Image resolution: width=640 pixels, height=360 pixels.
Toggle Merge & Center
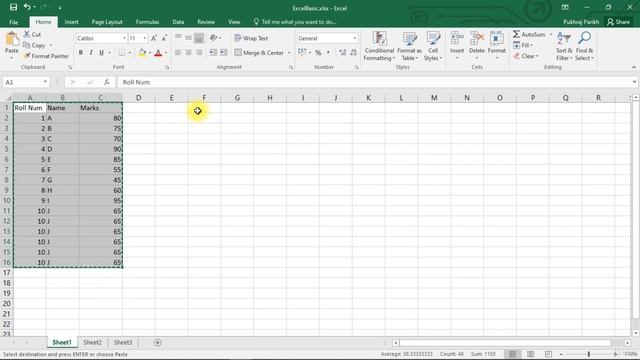pyautogui.click(x=259, y=53)
